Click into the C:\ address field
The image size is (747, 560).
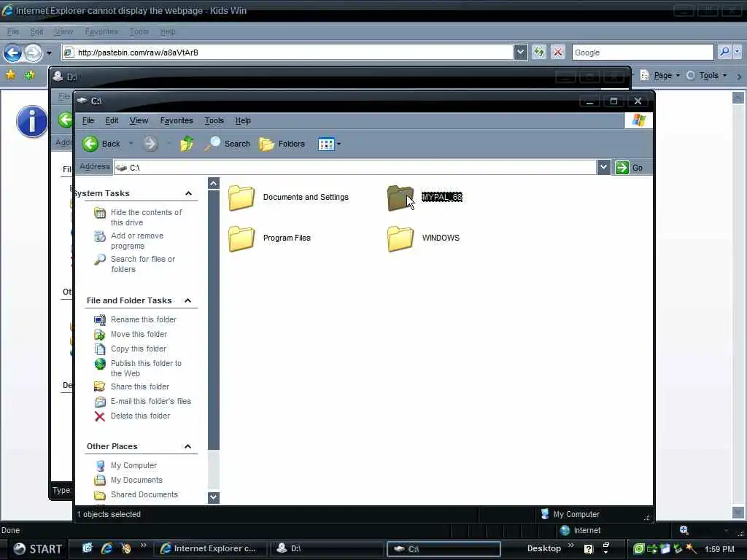(x=355, y=168)
